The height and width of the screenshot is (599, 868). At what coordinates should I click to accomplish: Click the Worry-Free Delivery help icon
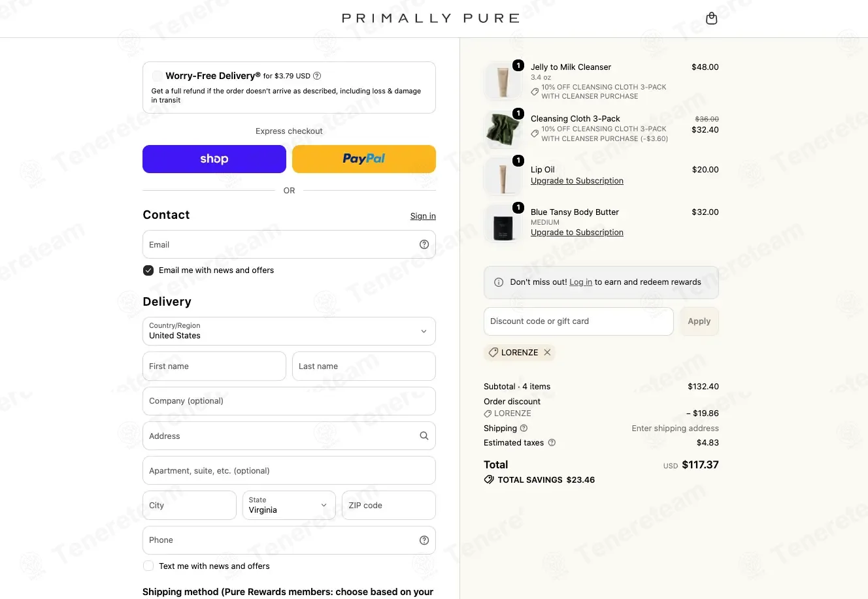pyautogui.click(x=317, y=76)
